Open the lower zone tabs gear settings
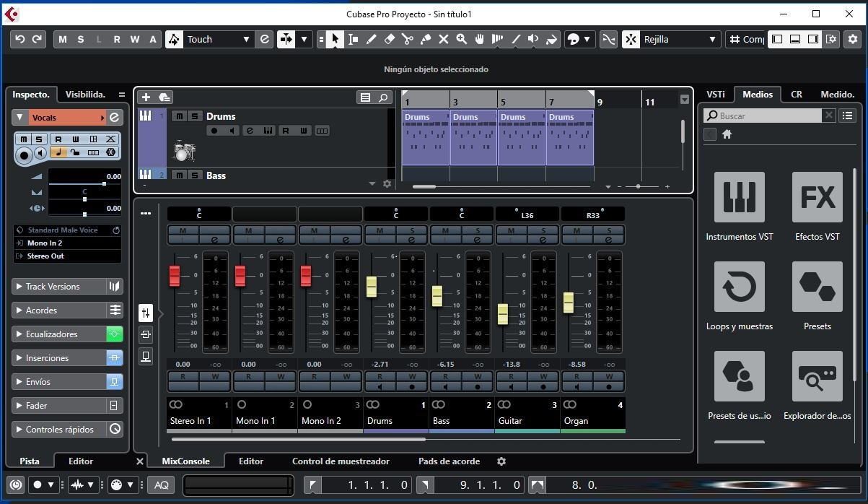Viewport: 868px width, 504px height. coord(501,461)
